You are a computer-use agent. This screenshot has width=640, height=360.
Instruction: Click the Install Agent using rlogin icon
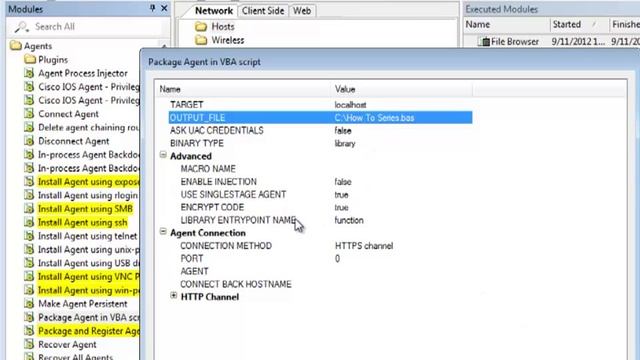tap(29, 195)
